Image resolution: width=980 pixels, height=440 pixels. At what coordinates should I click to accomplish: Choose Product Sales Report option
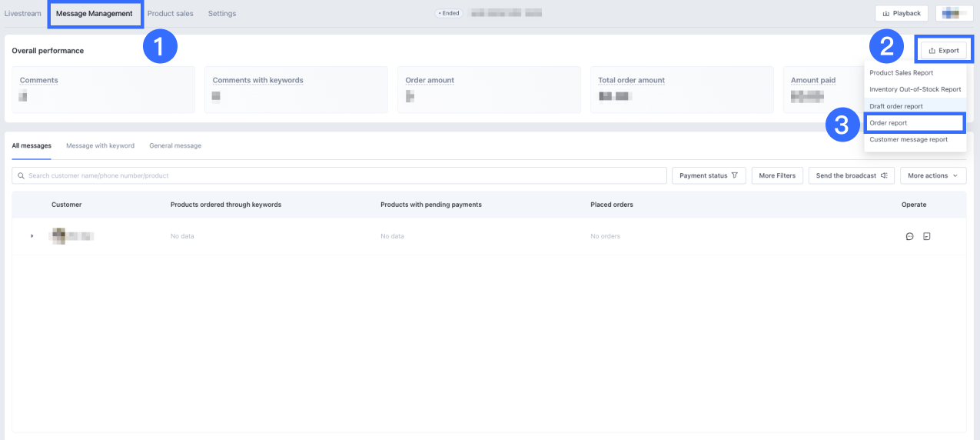point(901,73)
